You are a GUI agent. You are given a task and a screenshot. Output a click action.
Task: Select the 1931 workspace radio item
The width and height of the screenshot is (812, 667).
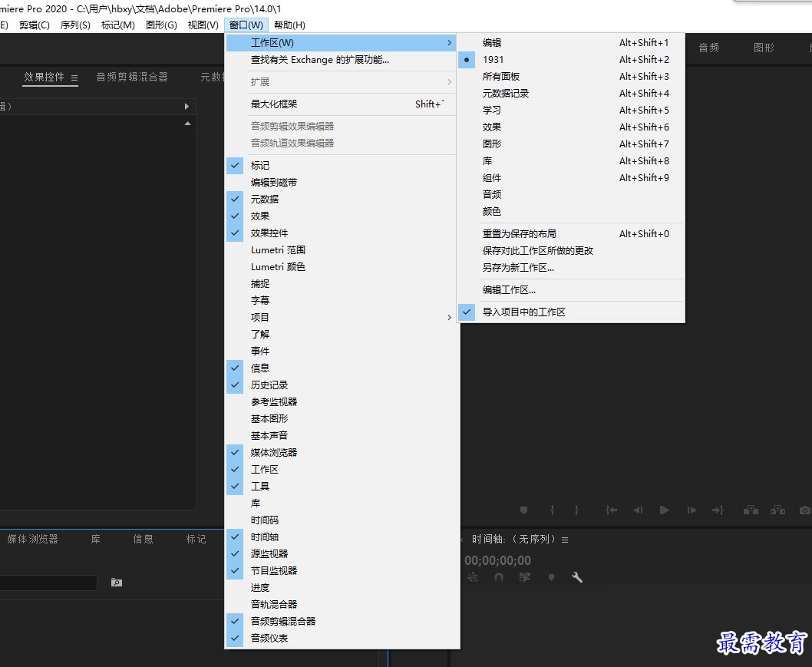coord(571,60)
